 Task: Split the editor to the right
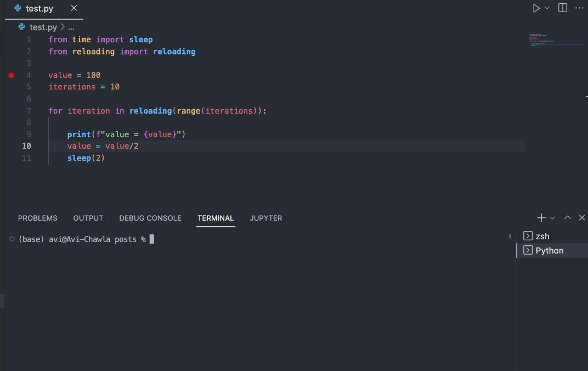point(563,8)
